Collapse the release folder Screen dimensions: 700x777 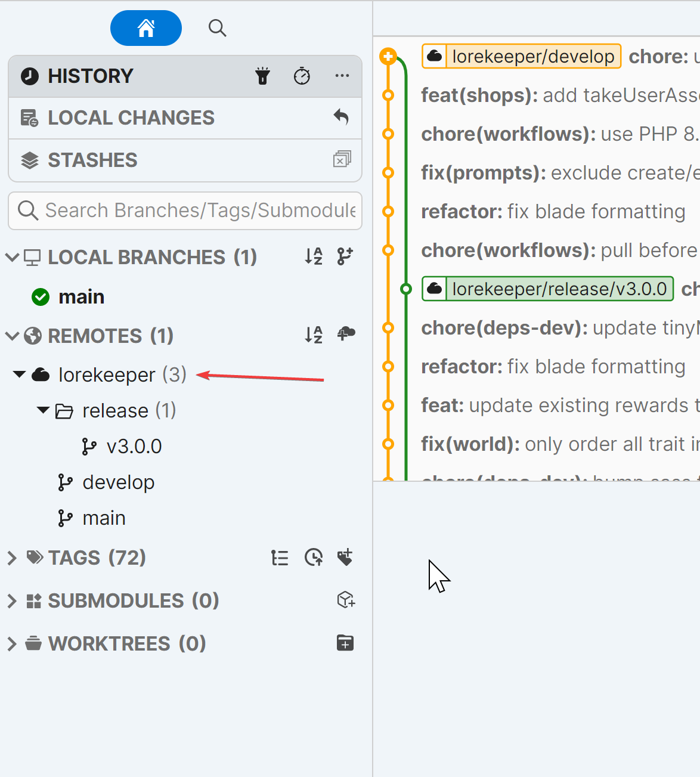click(x=43, y=410)
